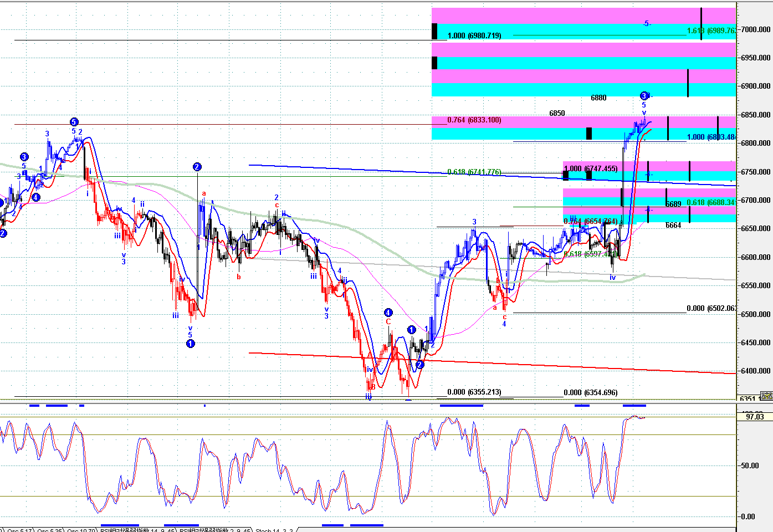Viewport: 773px width, 532px height.
Task: Click the blue -5- wave projection label
Action: 647,23
